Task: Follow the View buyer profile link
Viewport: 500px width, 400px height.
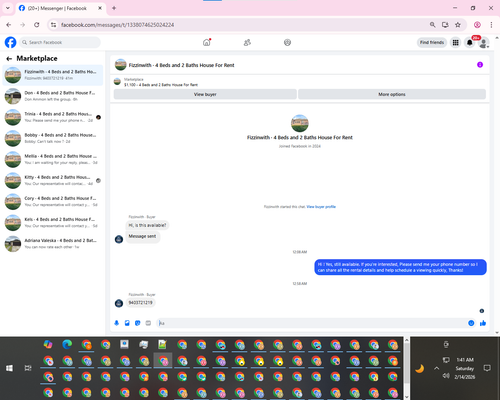Action: (x=321, y=207)
